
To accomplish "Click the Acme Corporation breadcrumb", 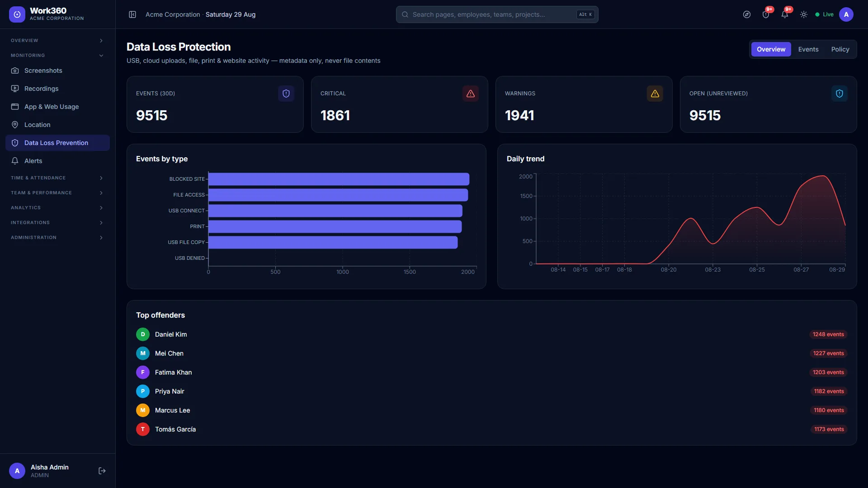I will tap(173, 14).
